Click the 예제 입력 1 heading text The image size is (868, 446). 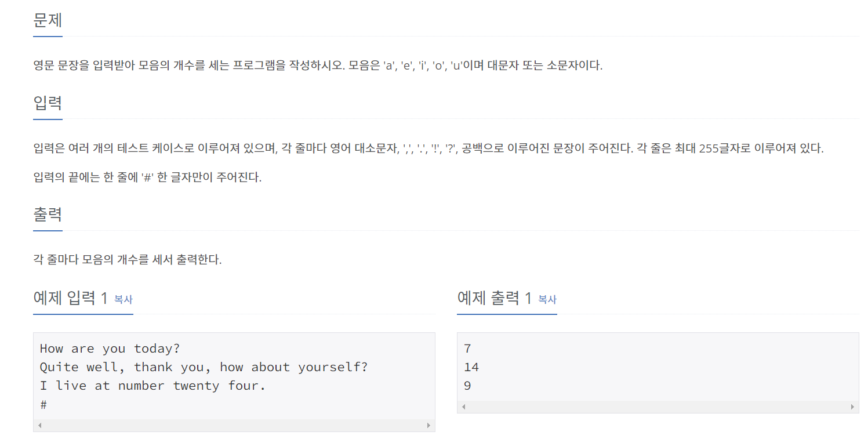pyautogui.click(x=71, y=298)
